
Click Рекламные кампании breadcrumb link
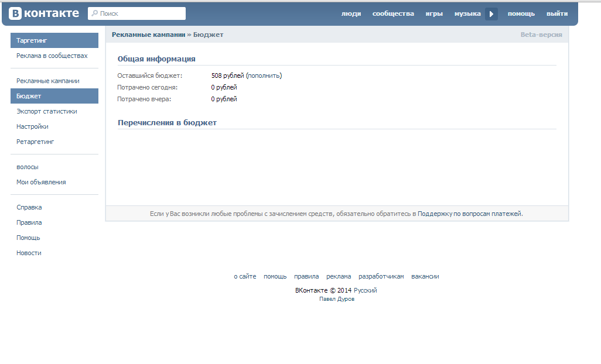click(148, 35)
